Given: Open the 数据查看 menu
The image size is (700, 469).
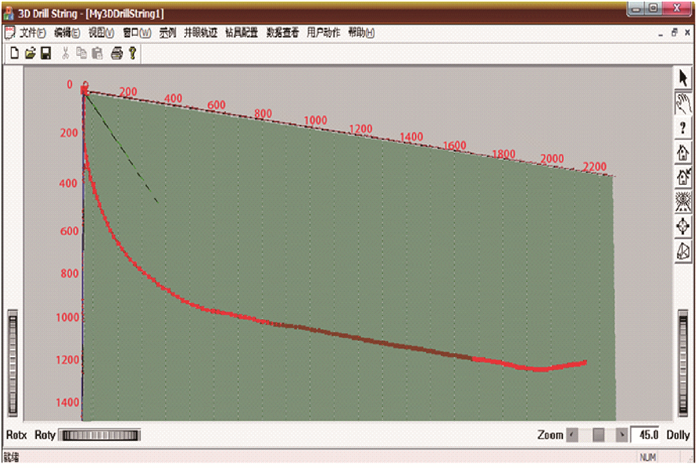Looking at the screenshot, I should coord(282,33).
